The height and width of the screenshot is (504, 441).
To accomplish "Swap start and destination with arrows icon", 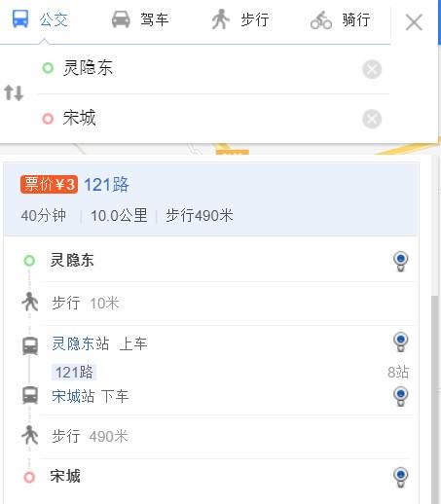I will pos(14,92).
